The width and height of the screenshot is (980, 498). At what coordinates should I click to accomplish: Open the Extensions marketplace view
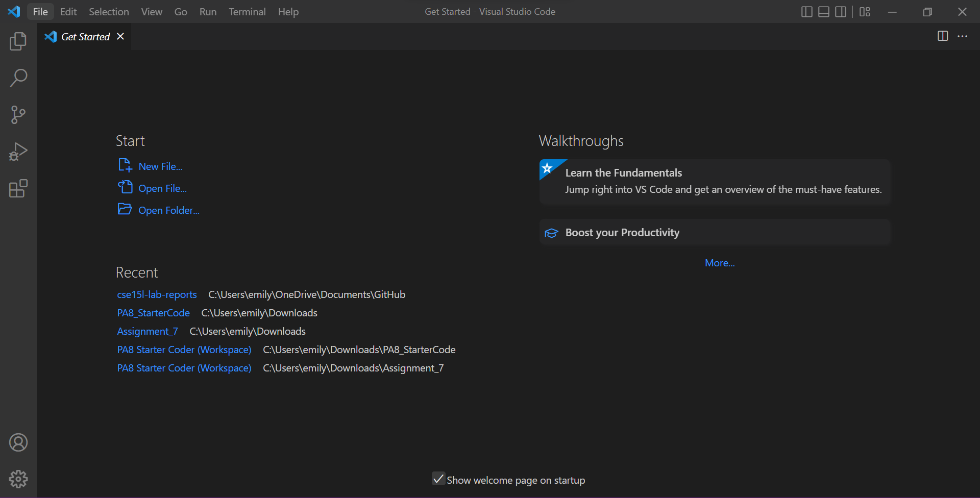[x=18, y=188]
